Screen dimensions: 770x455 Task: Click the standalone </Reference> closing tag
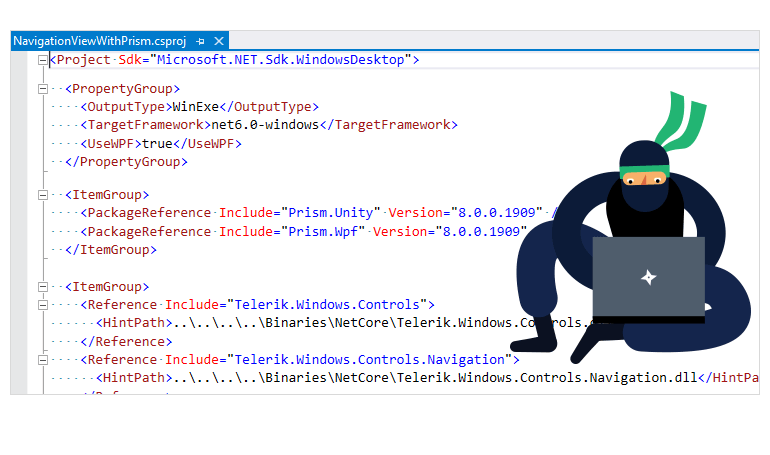126,341
